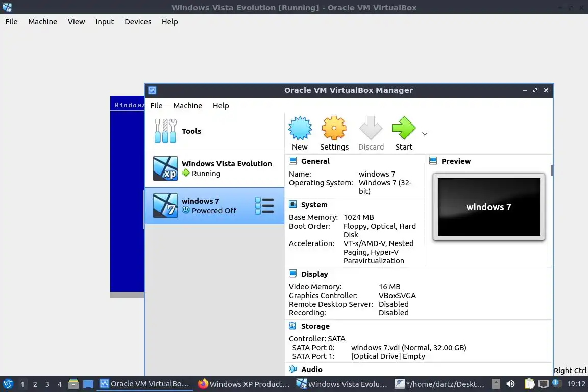This screenshot has height=392, width=588.
Task: Click the 1024 MB base memory value
Action: click(x=358, y=217)
